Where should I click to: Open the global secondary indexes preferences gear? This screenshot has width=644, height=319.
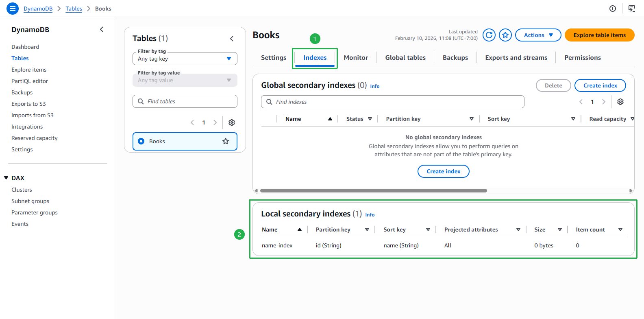tap(620, 102)
